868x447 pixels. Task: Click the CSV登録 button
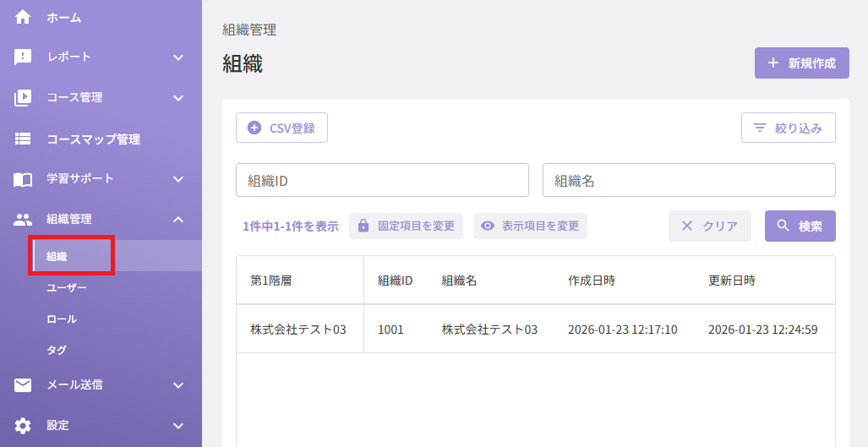click(281, 128)
